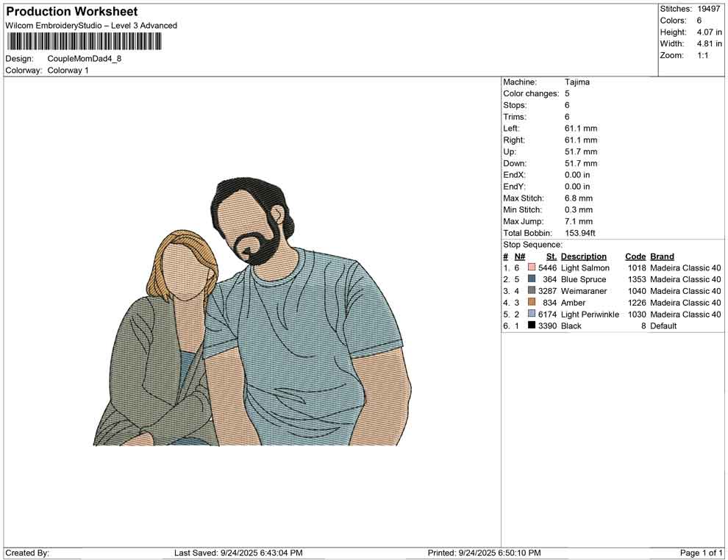Click the Stitches value 19497

(x=708, y=9)
